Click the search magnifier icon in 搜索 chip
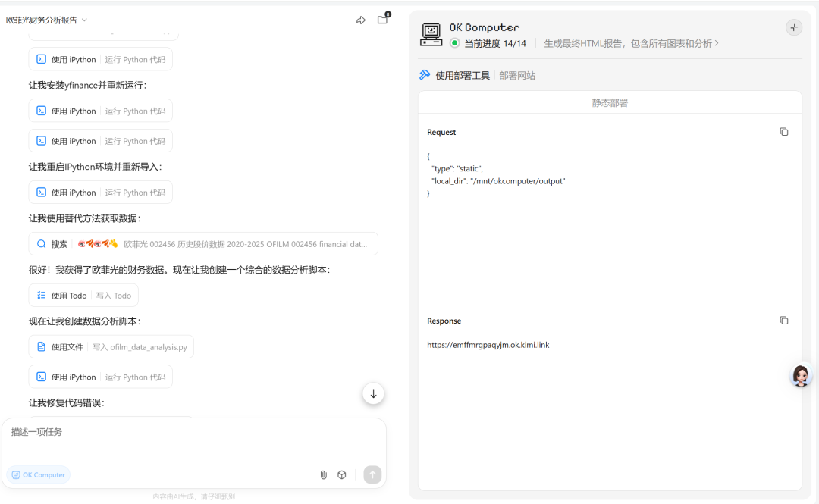 pos(40,243)
